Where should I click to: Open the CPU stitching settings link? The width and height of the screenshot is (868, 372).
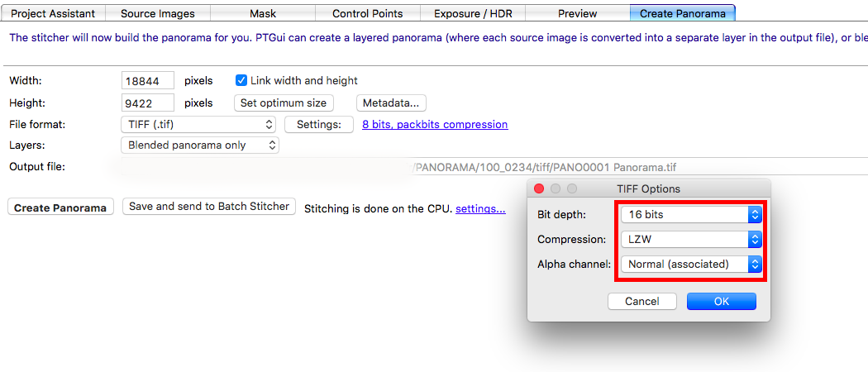pos(480,208)
